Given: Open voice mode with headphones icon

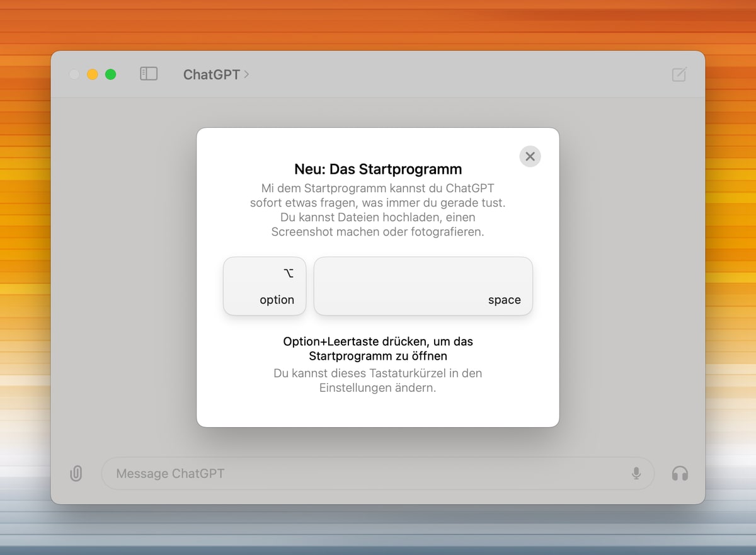Looking at the screenshot, I should (x=680, y=473).
